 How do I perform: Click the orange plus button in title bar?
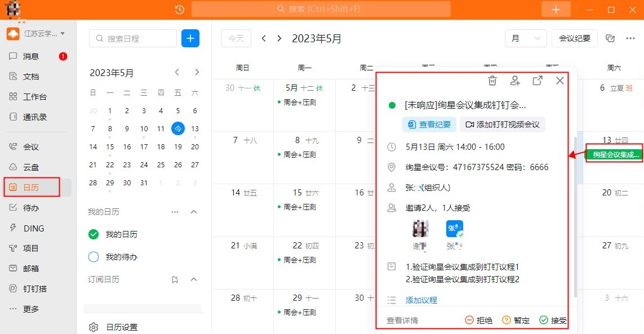point(556,10)
